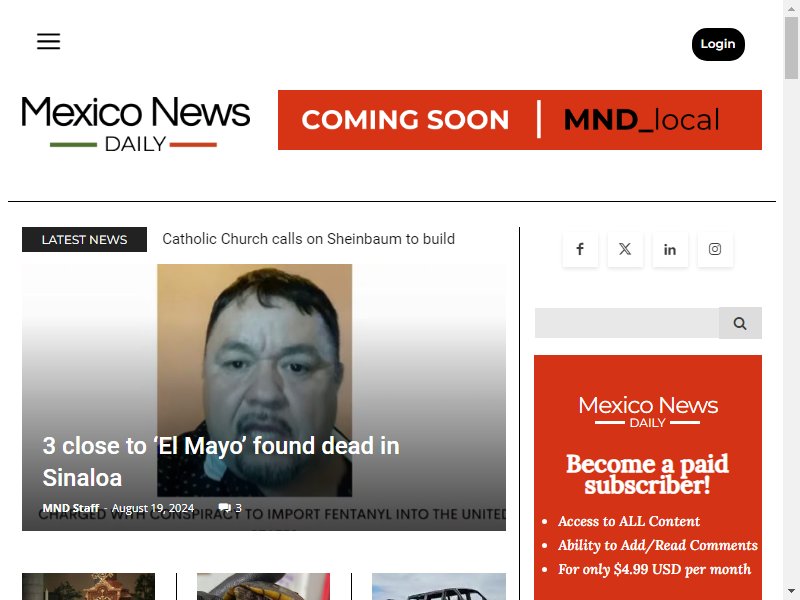
Task: Select 'For only $4.99 USD per month' text
Action: (x=655, y=569)
